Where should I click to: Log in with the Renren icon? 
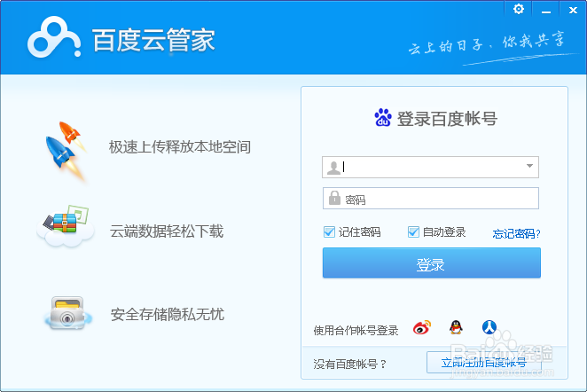[489, 327]
